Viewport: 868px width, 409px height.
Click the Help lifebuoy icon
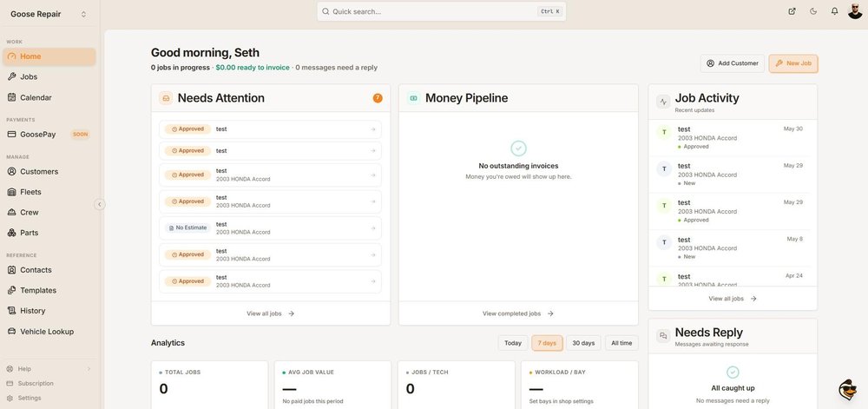pos(10,369)
